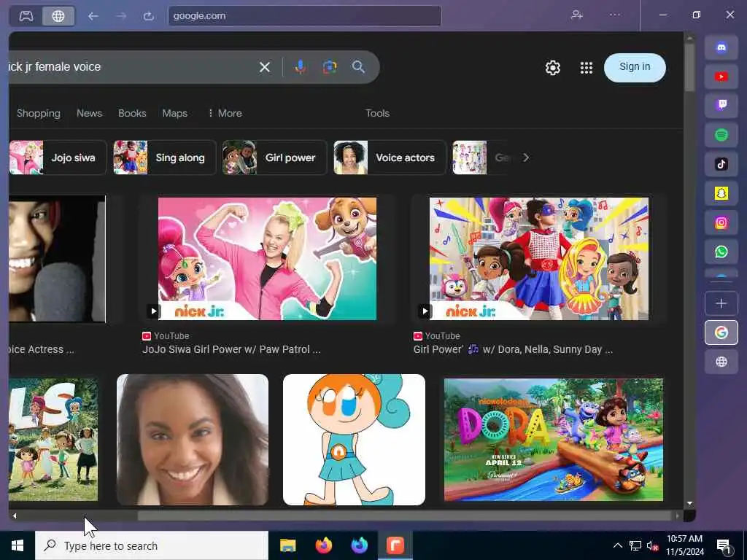Open the three-dot browser menu
Viewport: 747px width, 560px height.
point(615,15)
